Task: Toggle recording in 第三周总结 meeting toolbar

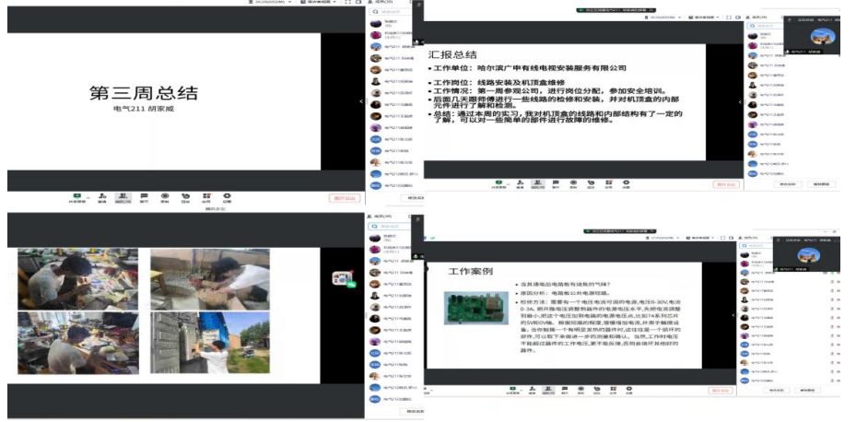Action: [x=164, y=196]
